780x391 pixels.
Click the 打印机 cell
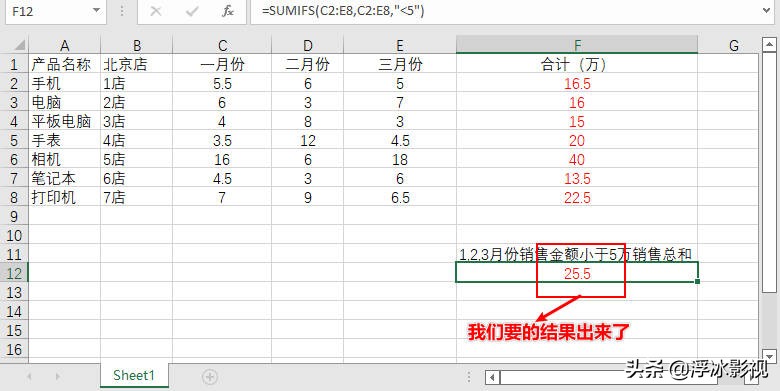tap(65, 197)
